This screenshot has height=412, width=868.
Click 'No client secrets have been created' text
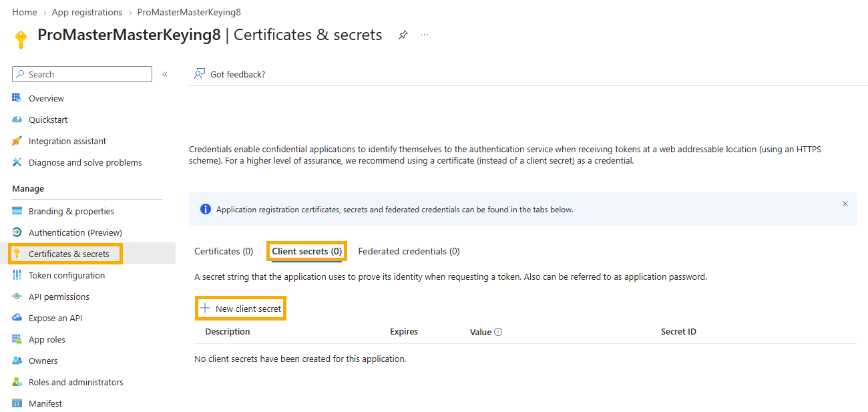[x=300, y=359]
